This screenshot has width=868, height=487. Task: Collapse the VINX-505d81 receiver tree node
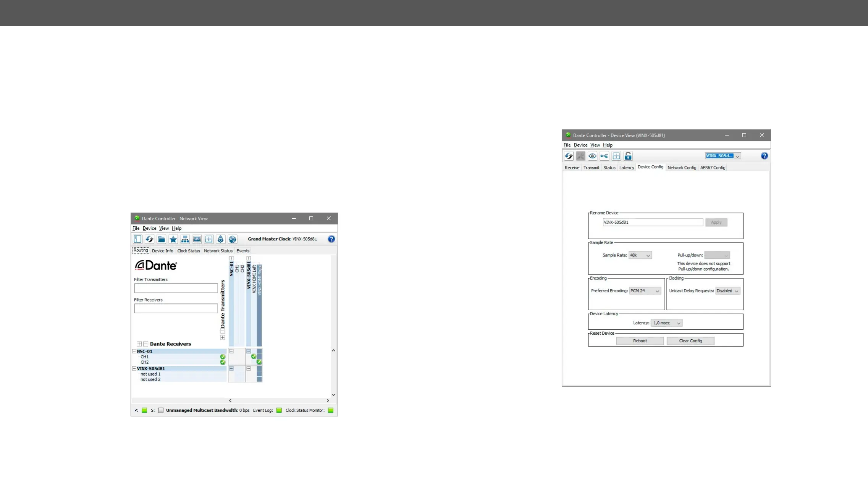[x=134, y=369]
